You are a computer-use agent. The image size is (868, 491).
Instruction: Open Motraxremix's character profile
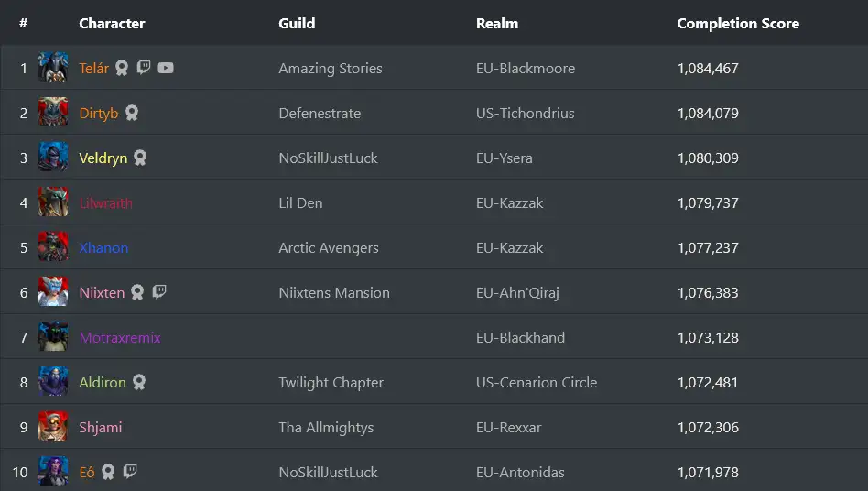(120, 337)
